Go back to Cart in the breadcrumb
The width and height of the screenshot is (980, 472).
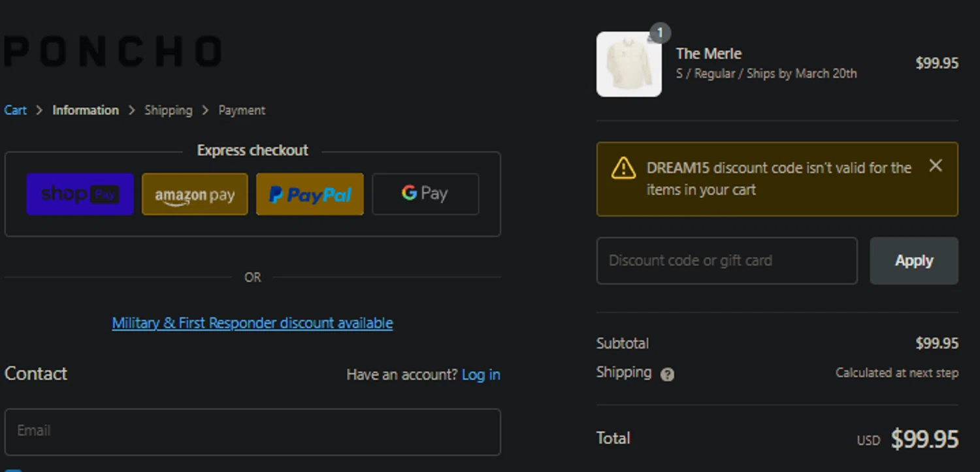point(16,110)
